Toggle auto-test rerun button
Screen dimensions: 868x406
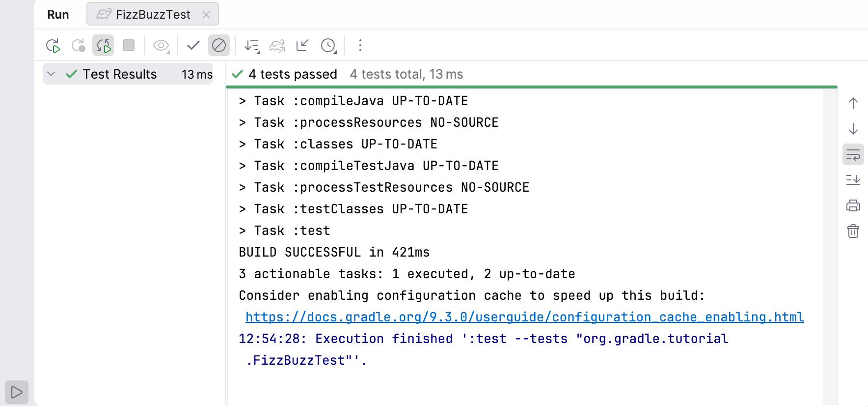(x=103, y=46)
